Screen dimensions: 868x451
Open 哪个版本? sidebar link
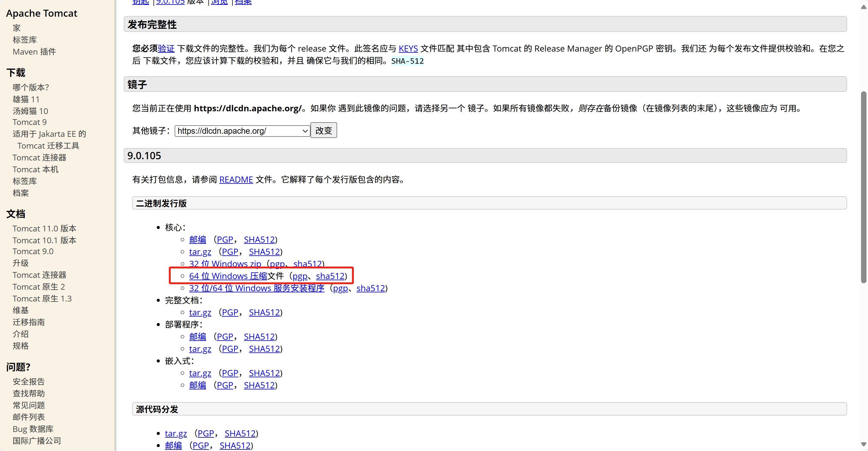pos(31,87)
